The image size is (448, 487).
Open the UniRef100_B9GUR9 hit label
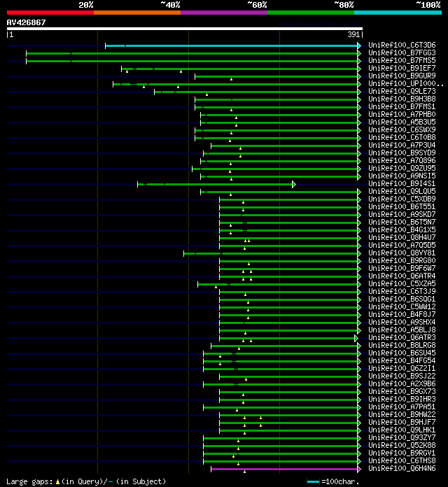coord(402,76)
